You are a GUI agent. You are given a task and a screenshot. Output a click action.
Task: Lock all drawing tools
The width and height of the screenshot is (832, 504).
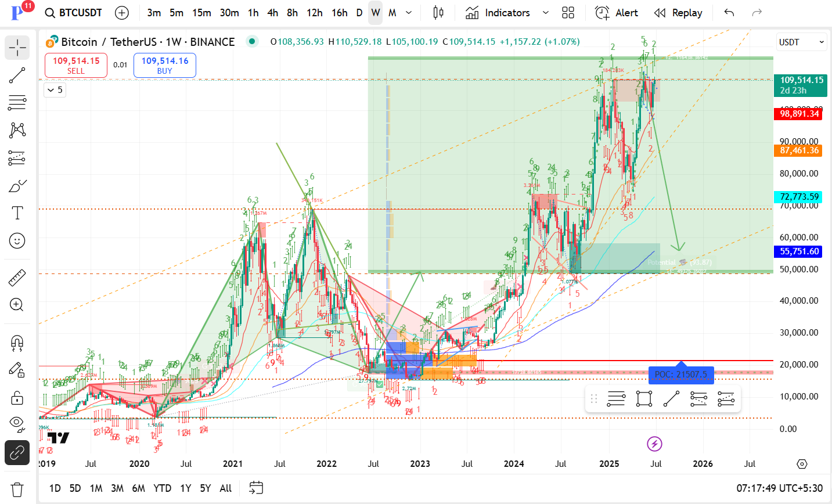[17, 398]
